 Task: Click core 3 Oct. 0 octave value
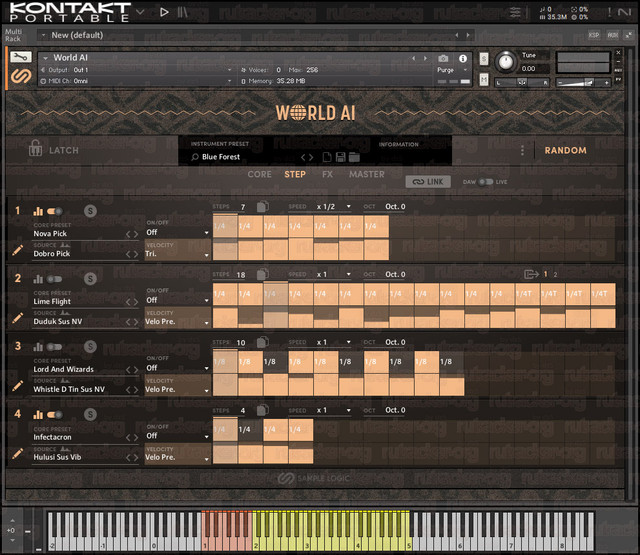(x=395, y=342)
